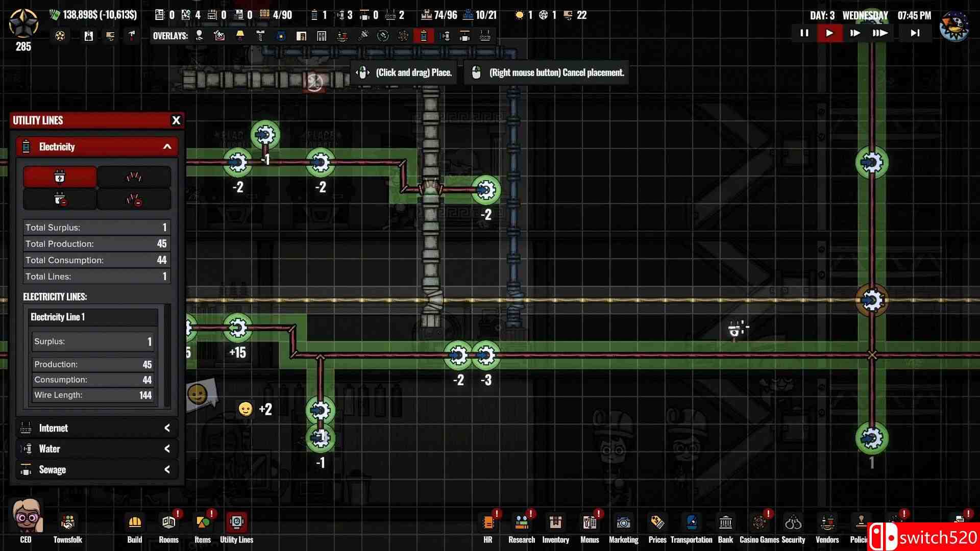This screenshot has width=980, height=551.
Task: Close the Utility Lines panel
Action: click(x=176, y=120)
